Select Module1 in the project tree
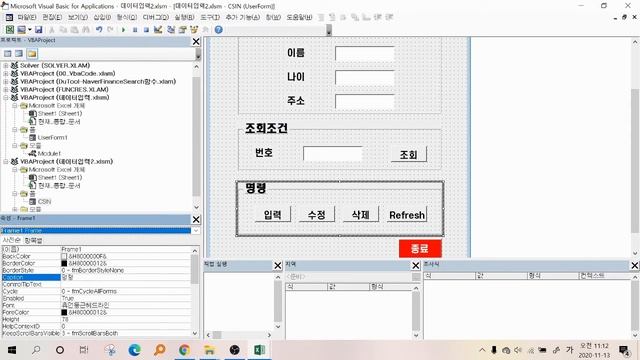640x360 pixels. [49, 153]
